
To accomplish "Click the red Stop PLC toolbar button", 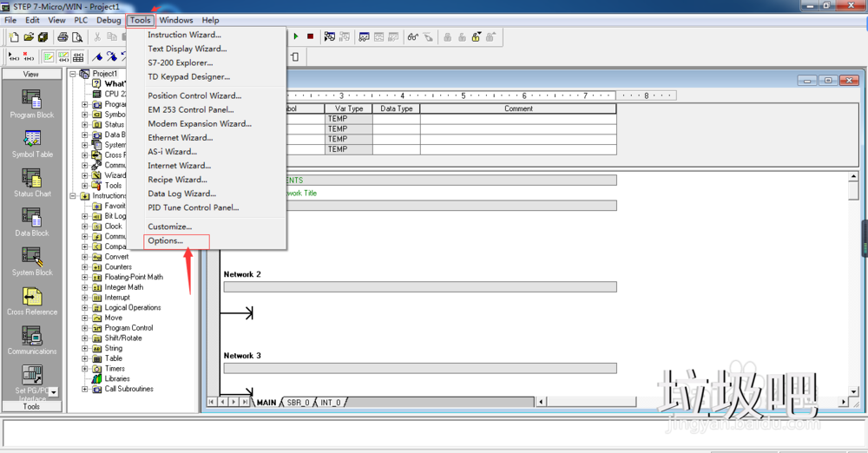I will [x=310, y=37].
